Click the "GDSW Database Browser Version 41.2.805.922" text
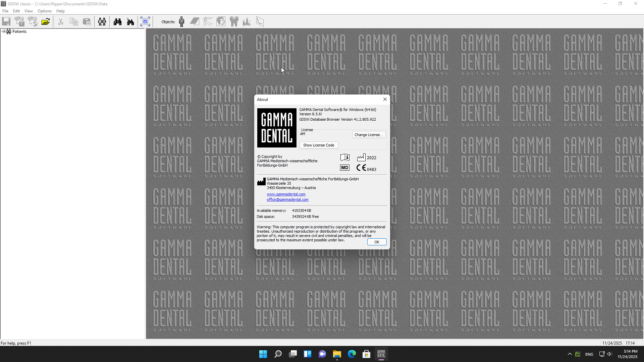Image resolution: width=644 pixels, height=362 pixels. point(338,119)
